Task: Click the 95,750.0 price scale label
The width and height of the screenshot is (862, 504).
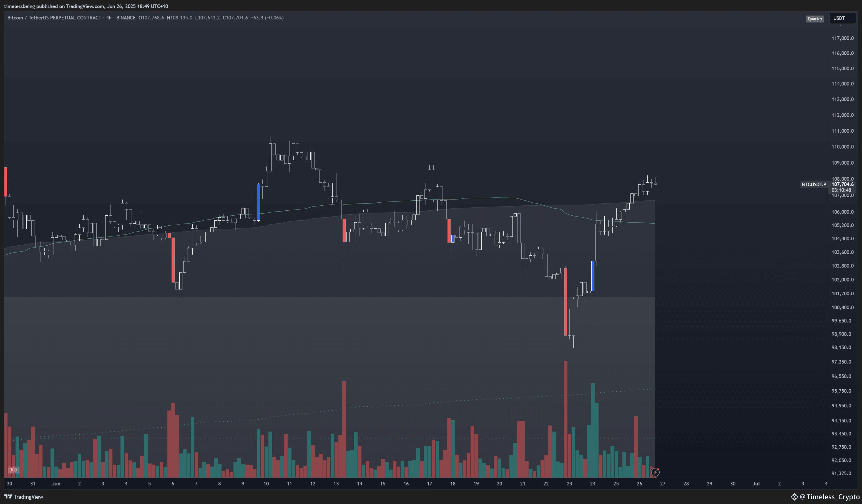Action: (841, 391)
